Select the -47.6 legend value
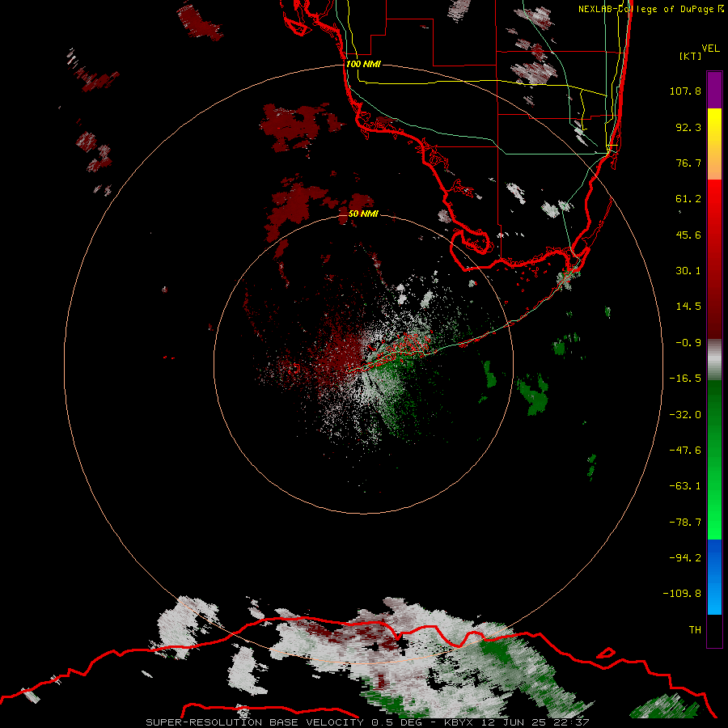The height and width of the screenshot is (728, 728). coord(685,451)
